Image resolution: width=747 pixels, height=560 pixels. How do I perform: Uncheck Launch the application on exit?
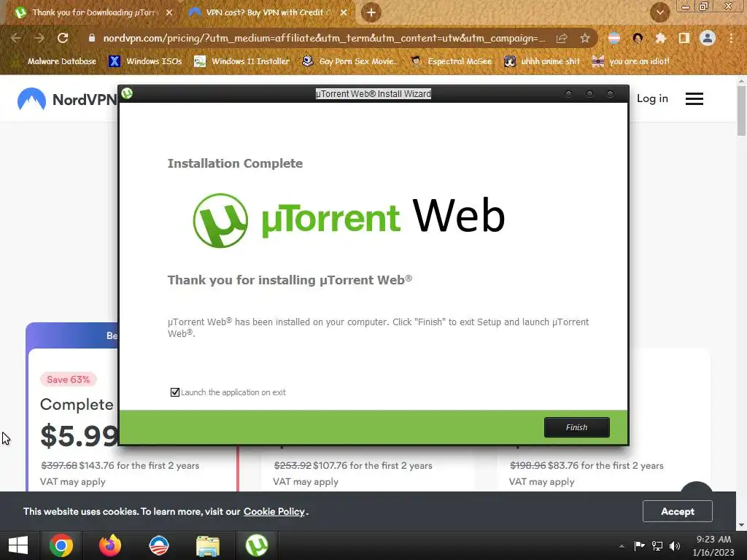[x=175, y=392]
